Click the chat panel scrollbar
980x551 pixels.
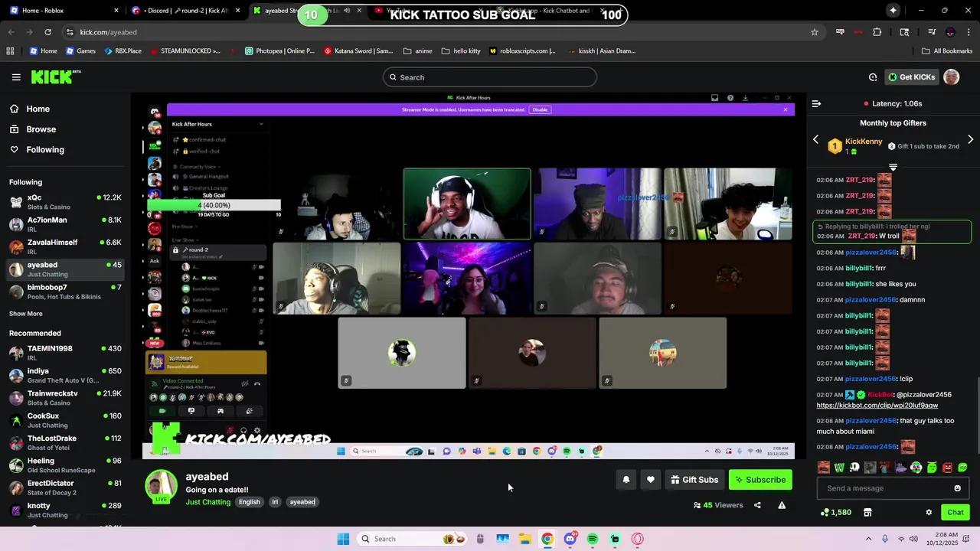[977, 417]
